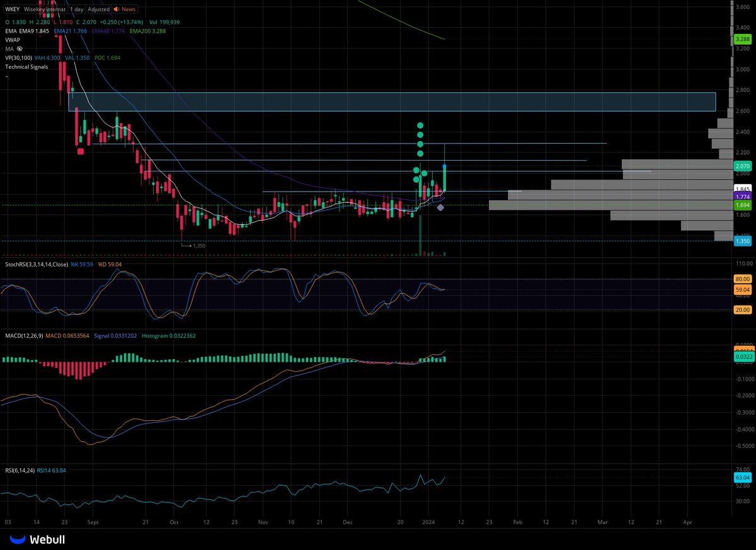The width and height of the screenshot is (756, 550).
Task: Select the VWAP indicator label
Action: click(x=13, y=39)
